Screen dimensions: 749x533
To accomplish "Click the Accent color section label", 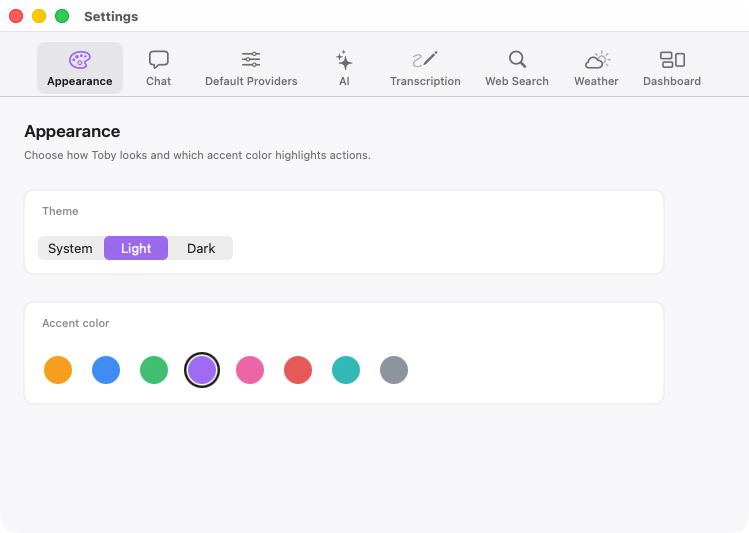I will [76, 323].
